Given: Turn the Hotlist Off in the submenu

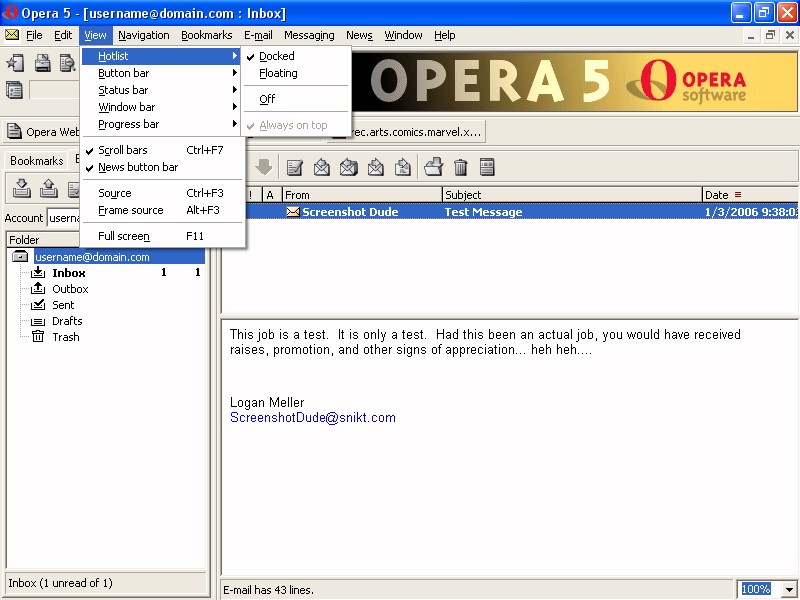Looking at the screenshot, I should click(x=296, y=99).
